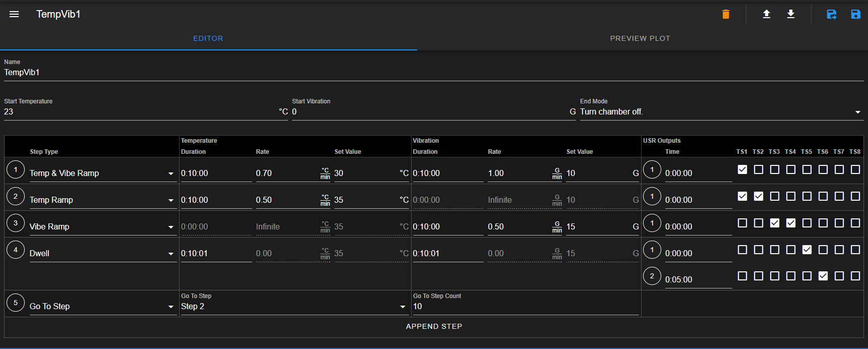Image resolution: width=868 pixels, height=349 pixels.
Task: Open End Mode dropdown 'Turn chamber off.'
Action: [x=722, y=112]
